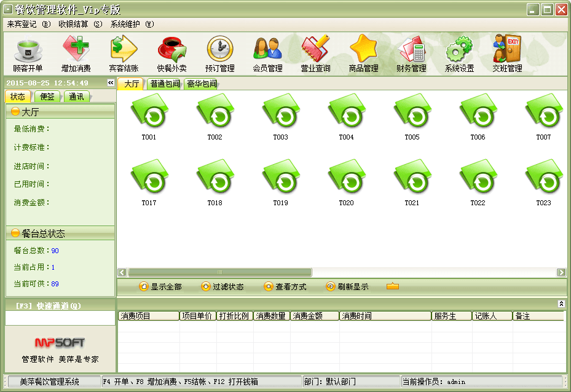Open 宾客结账 dollar arrow icon

[x=124, y=49]
